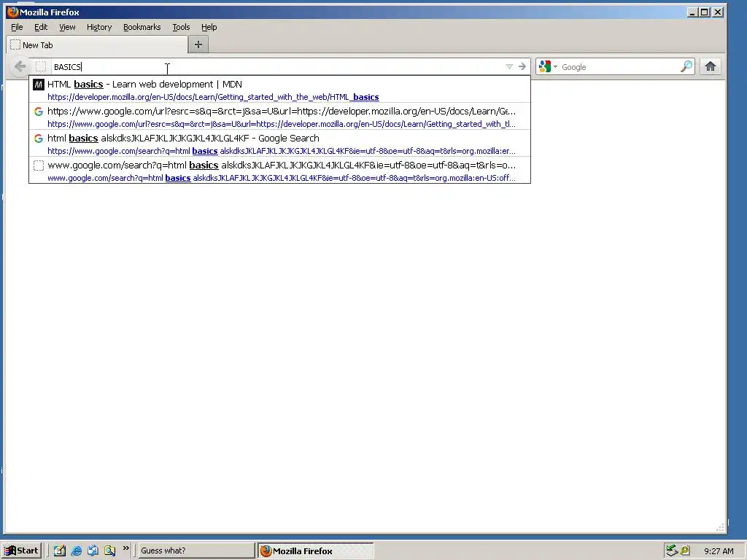
Task: Click the Go arrow in address bar
Action: click(x=522, y=66)
